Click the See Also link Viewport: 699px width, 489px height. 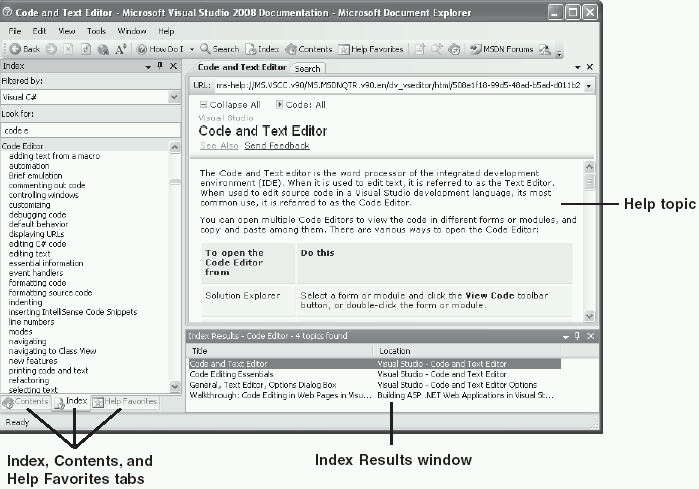[x=219, y=146]
